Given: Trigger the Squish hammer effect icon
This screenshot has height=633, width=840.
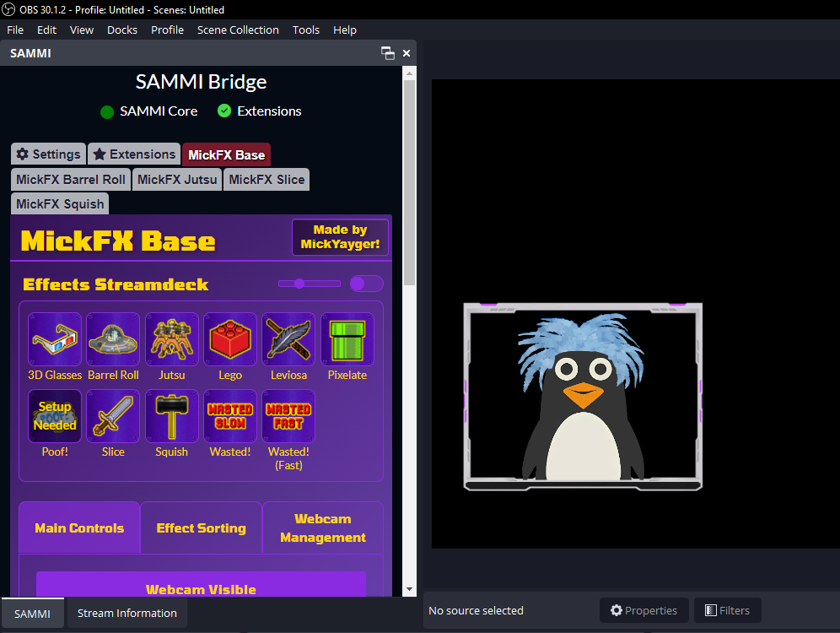Looking at the screenshot, I should (171, 416).
